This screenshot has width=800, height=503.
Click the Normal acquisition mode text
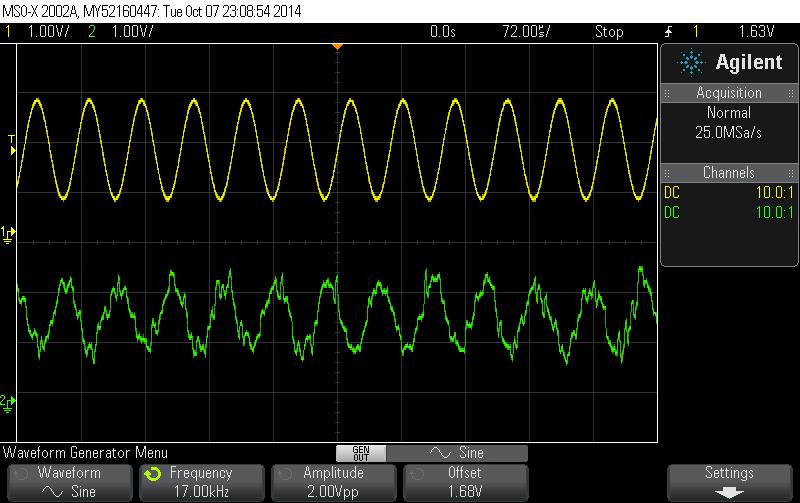[x=729, y=112]
